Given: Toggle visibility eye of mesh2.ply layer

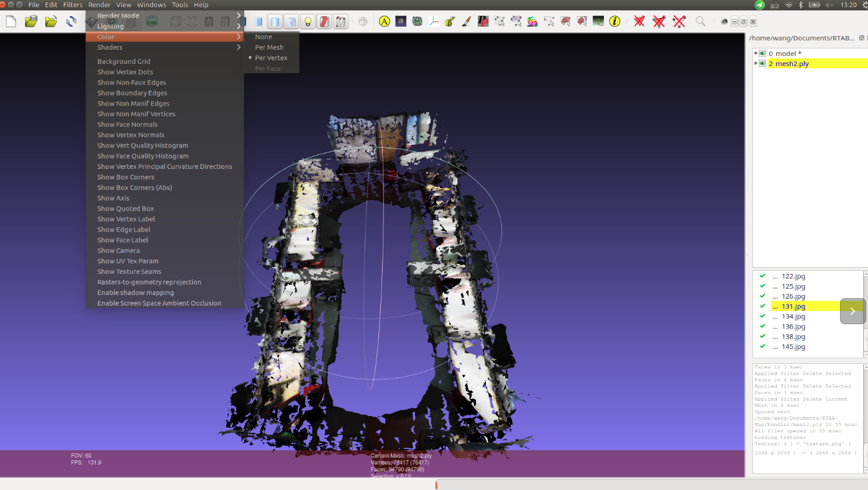Looking at the screenshot, I should 762,63.
